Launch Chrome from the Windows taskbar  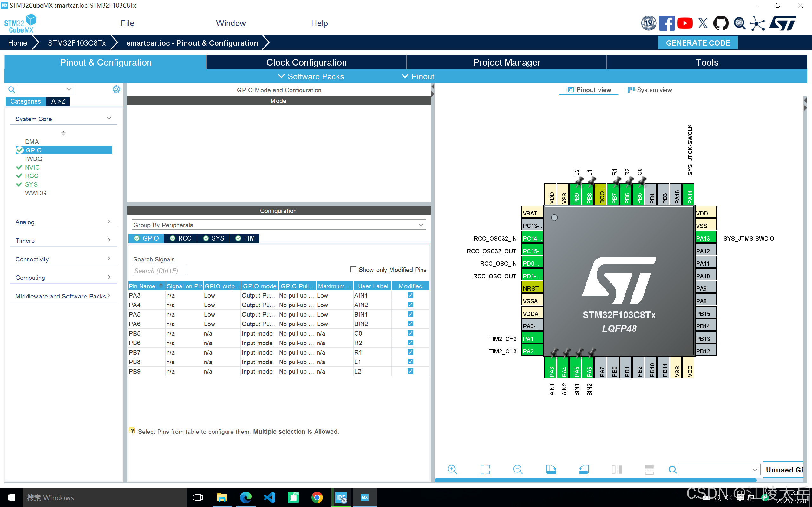pos(317,497)
